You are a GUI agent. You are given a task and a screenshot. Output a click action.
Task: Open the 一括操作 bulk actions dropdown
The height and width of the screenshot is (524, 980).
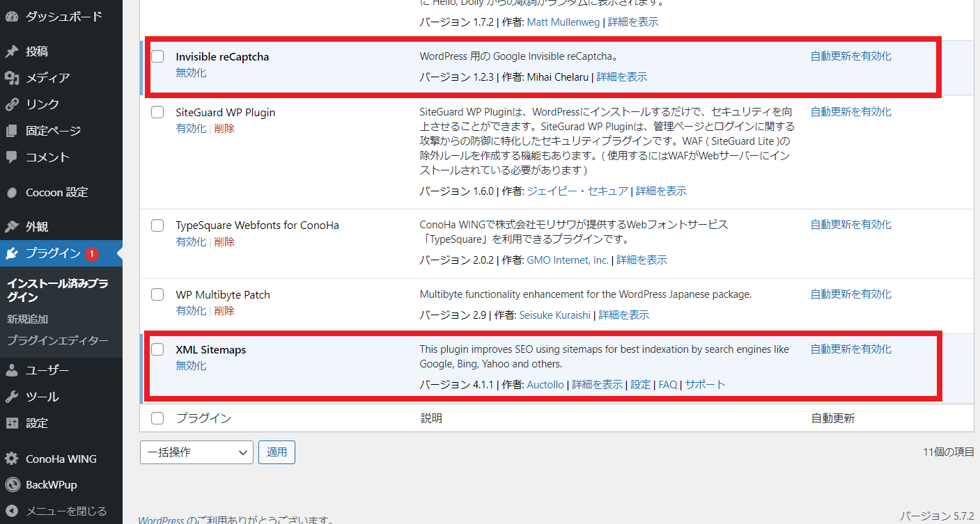point(196,452)
